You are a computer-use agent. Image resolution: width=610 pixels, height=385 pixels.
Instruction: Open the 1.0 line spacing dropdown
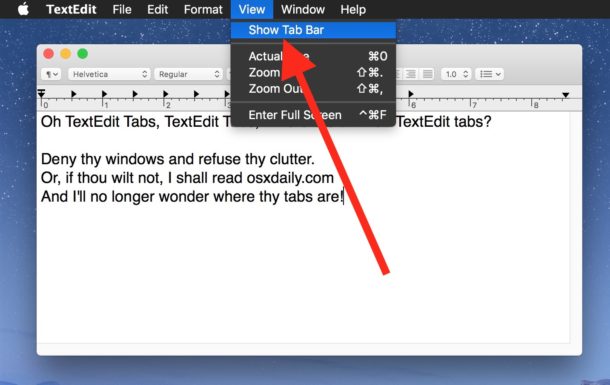click(456, 74)
